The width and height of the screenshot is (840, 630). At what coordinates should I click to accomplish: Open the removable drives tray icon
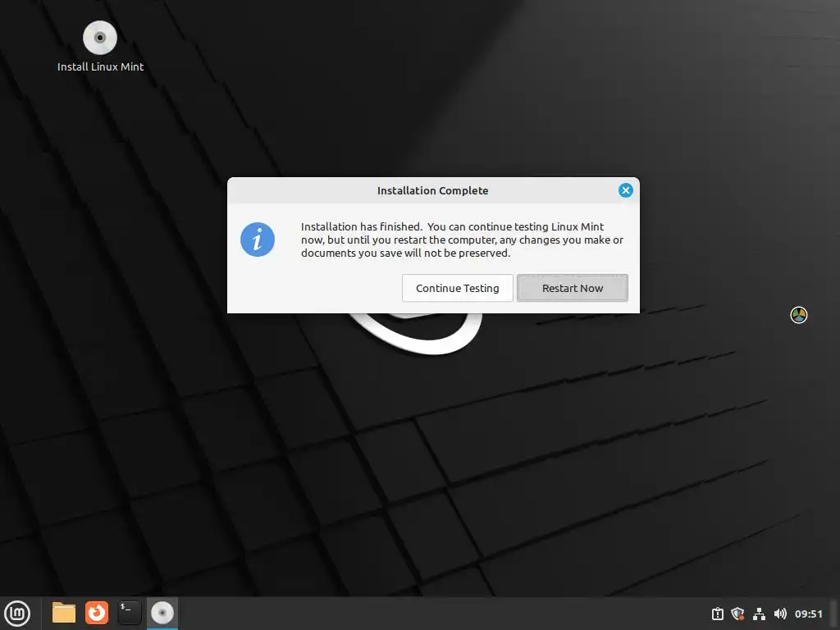coord(717,614)
